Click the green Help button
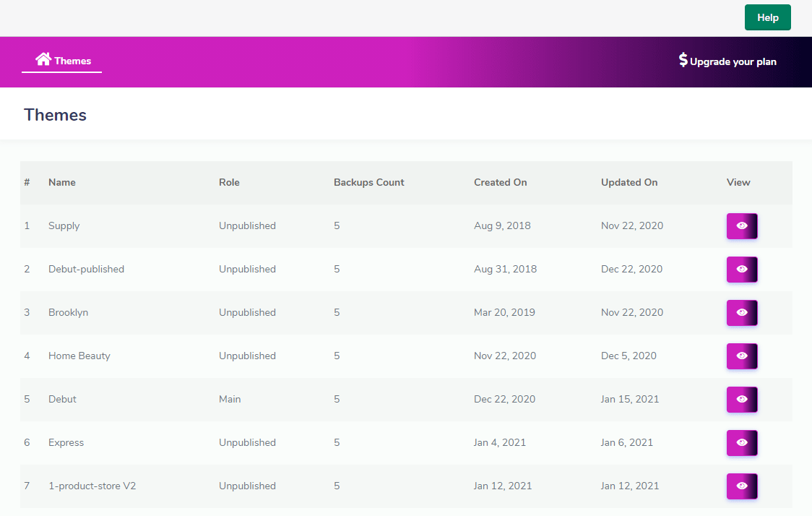The width and height of the screenshot is (812, 516). (767, 17)
